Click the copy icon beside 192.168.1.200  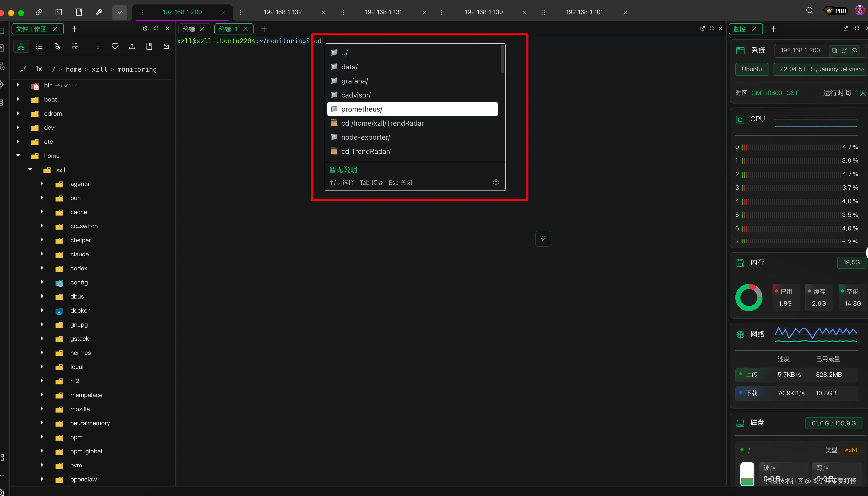pos(834,51)
